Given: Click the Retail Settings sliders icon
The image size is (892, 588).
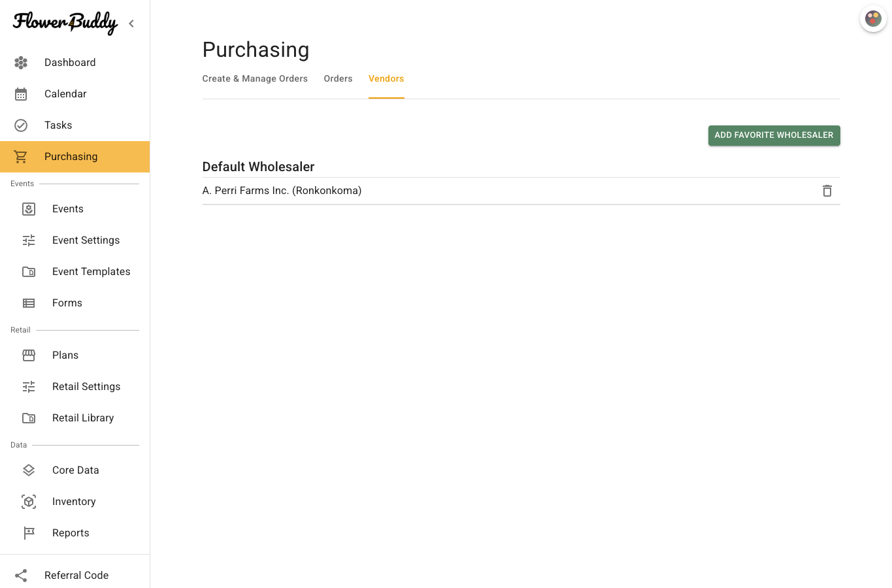Looking at the screenshot, I should coord(29,387).
